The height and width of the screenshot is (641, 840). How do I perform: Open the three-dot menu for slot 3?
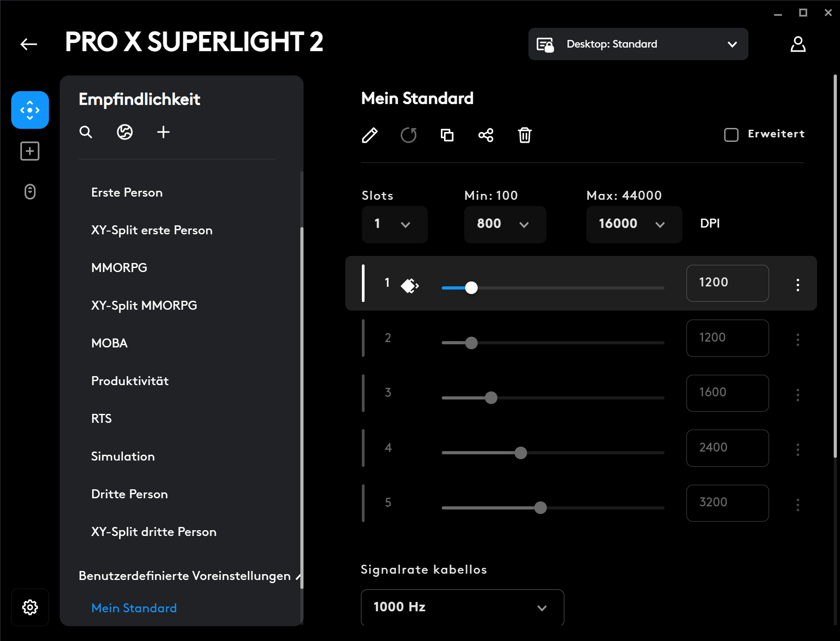pos(798,395)
